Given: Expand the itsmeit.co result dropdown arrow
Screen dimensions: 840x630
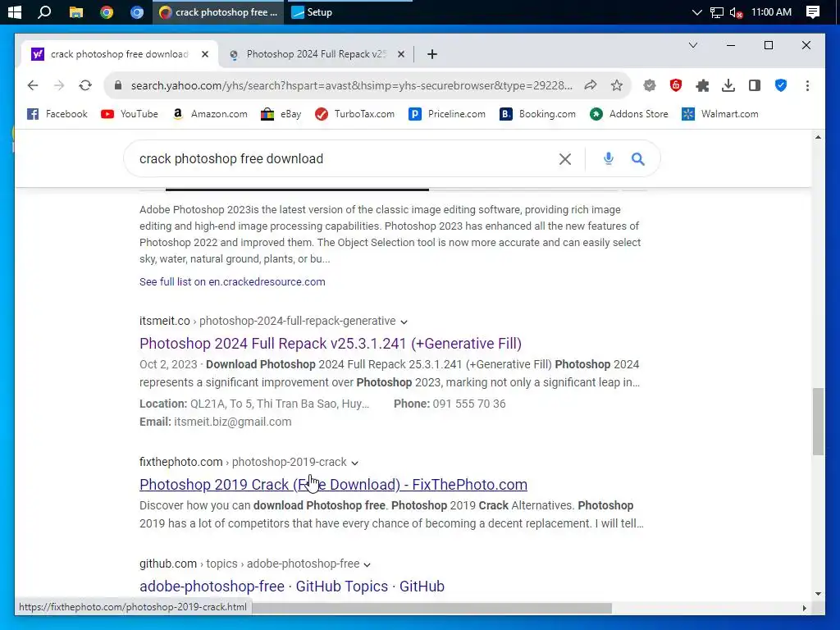Looking at the screenshot, I should point(404,322).
